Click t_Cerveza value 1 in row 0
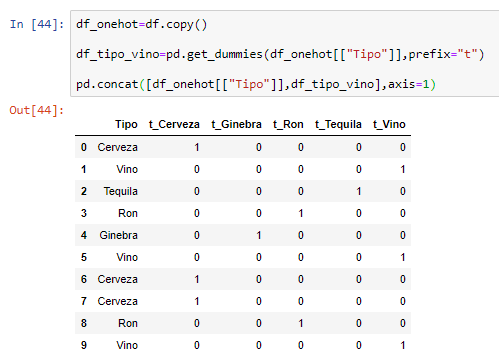The image size is (499, 364). (197, 147)
